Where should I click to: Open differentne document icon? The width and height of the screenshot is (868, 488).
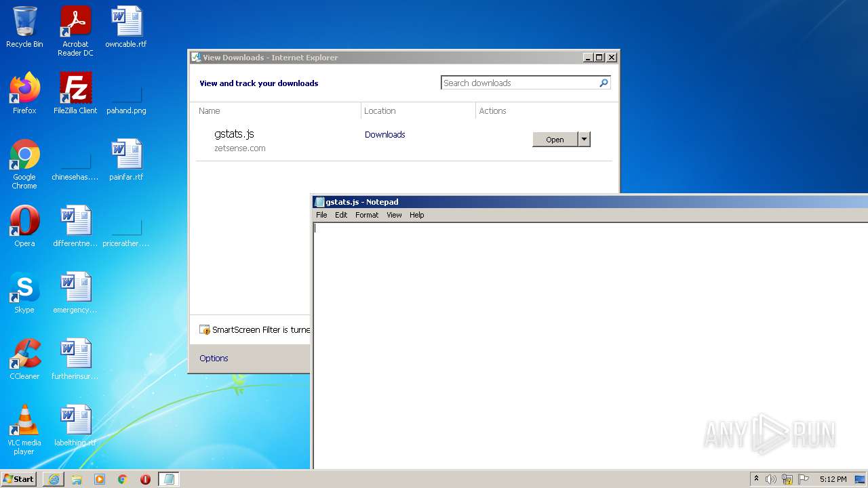[75, 226]
